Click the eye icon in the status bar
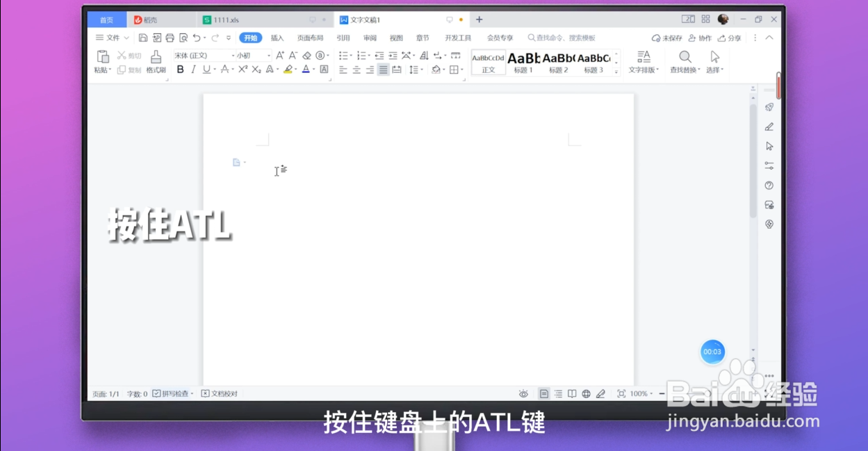This screenshot has height=451, width=868. [523, 393]
